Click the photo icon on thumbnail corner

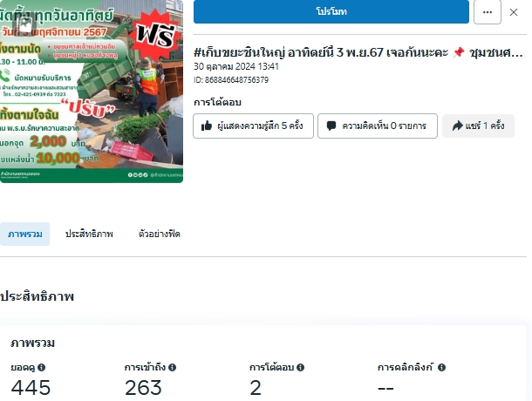[x=24, y=24]
